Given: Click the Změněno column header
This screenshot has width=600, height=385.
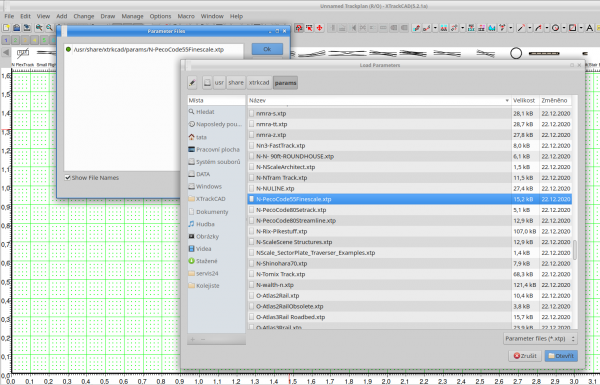Looking at the screenshot, I should 555,100.
